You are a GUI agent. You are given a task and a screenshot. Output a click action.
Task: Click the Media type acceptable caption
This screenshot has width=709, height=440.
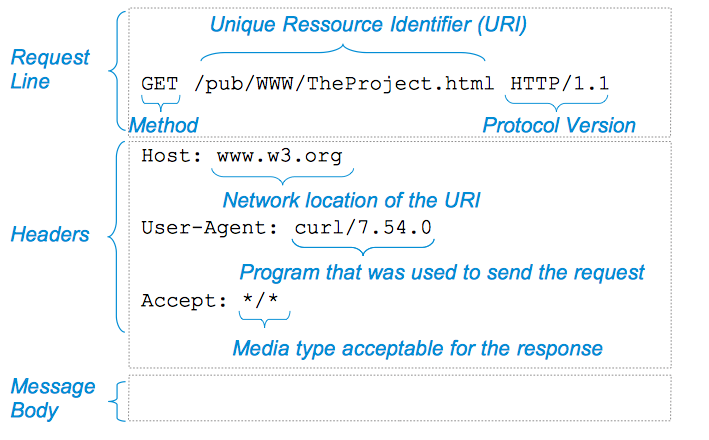pyautogui.click(x=417, y=349)
